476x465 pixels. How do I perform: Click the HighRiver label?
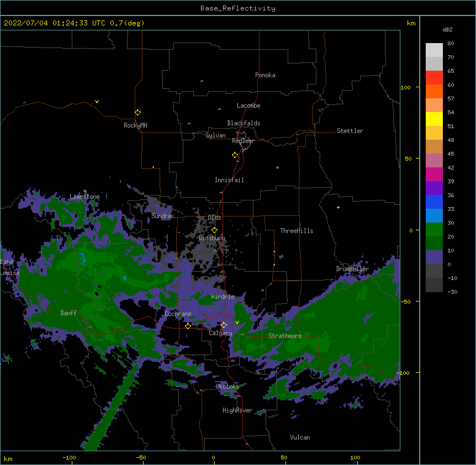[x=237, y=410]
